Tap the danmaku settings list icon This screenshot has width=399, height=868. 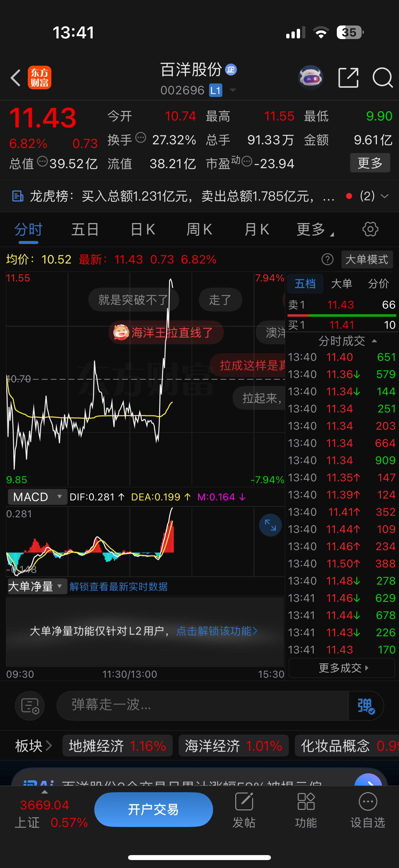pyautogui.click(x=30, y=705)
